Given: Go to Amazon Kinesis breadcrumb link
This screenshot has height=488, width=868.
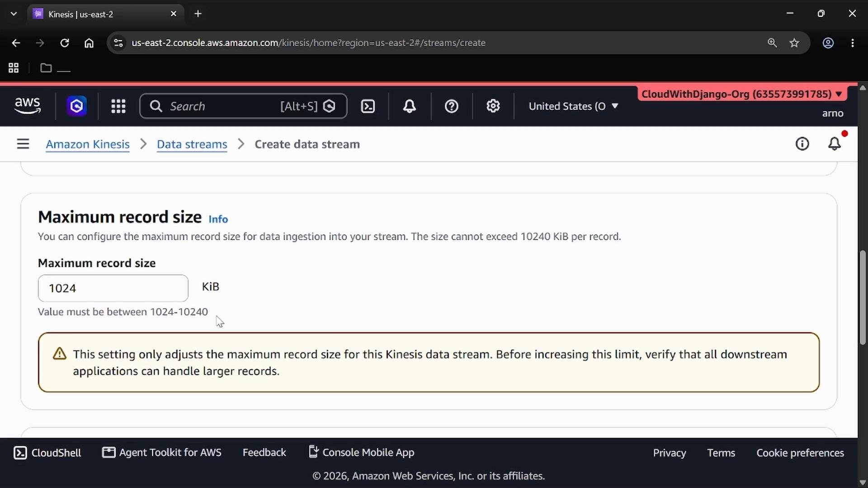Looking at the screenshot, I should pos(88,144).
